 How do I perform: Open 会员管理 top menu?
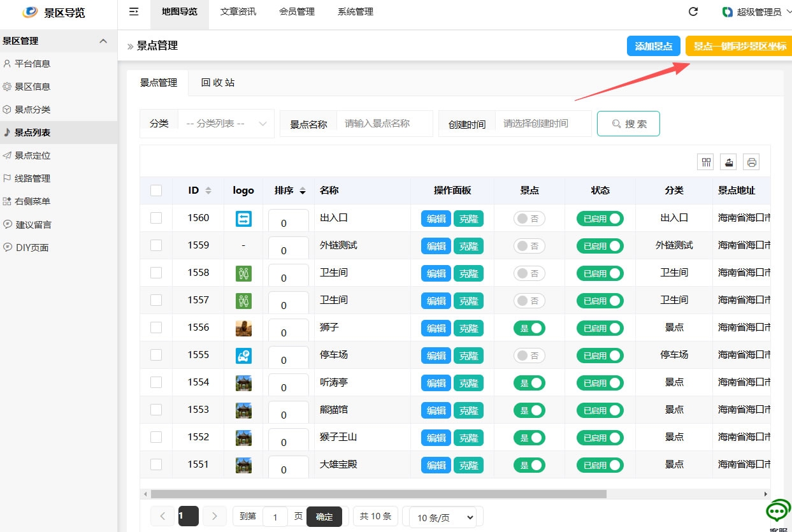(x=297, y=12)
